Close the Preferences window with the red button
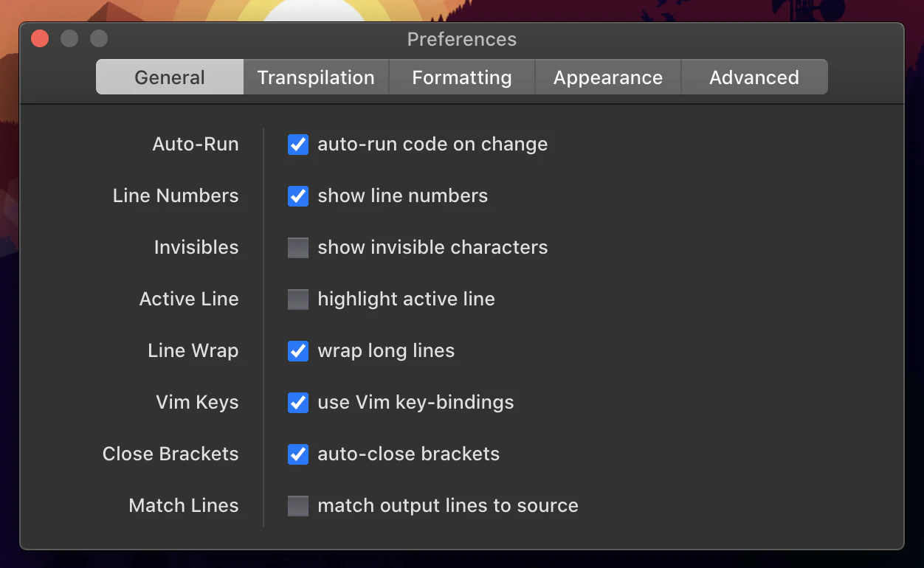 [x=40, y=38]
